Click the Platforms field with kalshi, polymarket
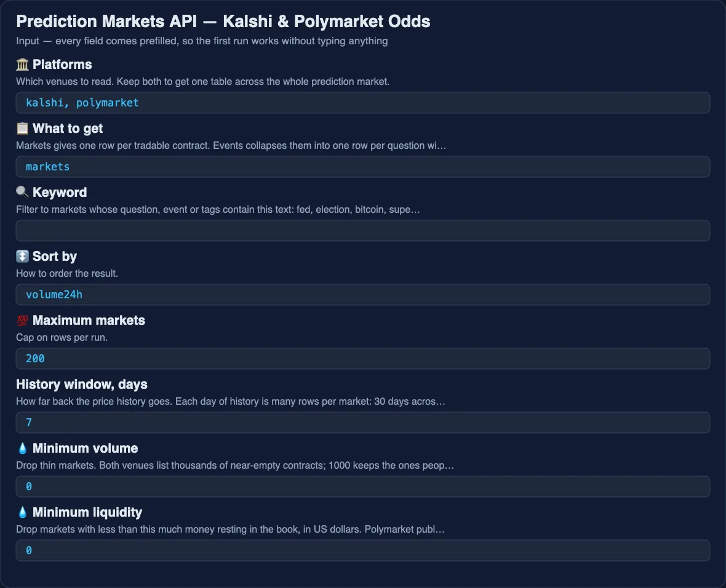The width and height of the screenshot is (726, 588). pyautogui.click(x=363, y=103)
